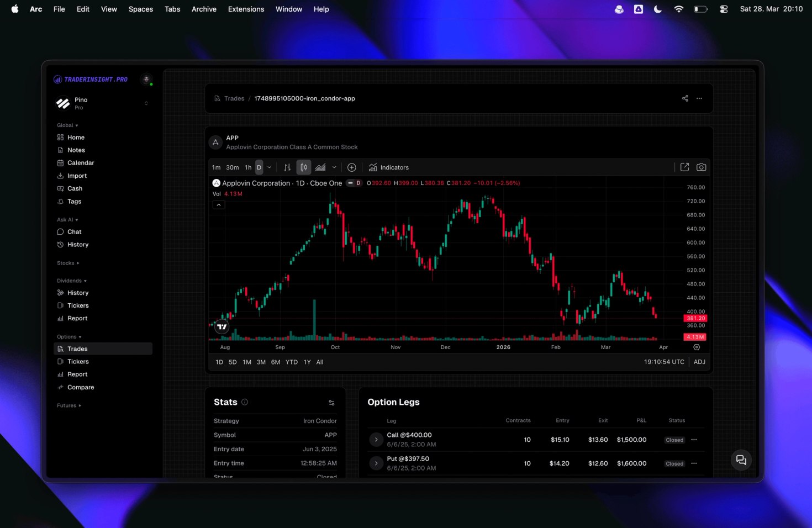Collapse the price scale with arrow toggle
This screenshot has height=528, width=812.
218,204
